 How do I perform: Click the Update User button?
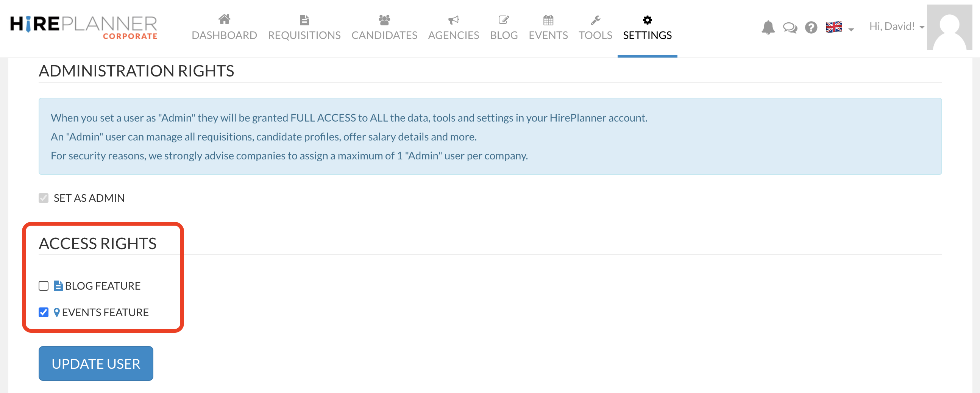(x=95, y=363)
